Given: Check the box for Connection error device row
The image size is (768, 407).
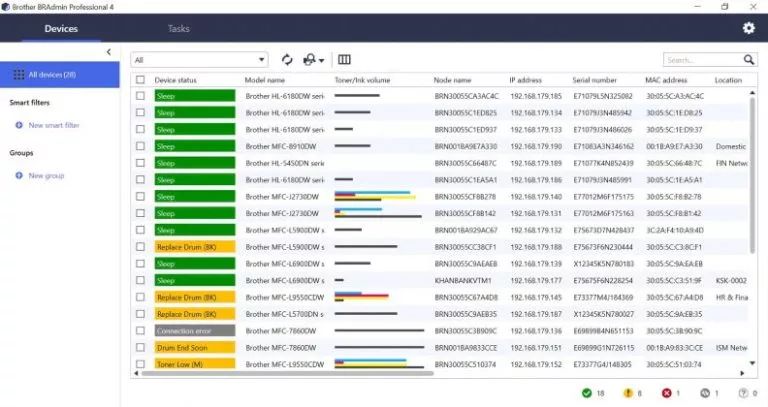Looking at the screenshot, I should [141, 330].
